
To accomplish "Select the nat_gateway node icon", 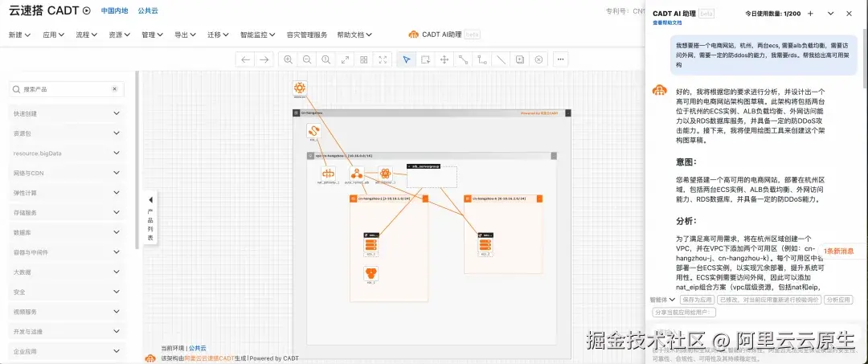I will click(326, 173).
